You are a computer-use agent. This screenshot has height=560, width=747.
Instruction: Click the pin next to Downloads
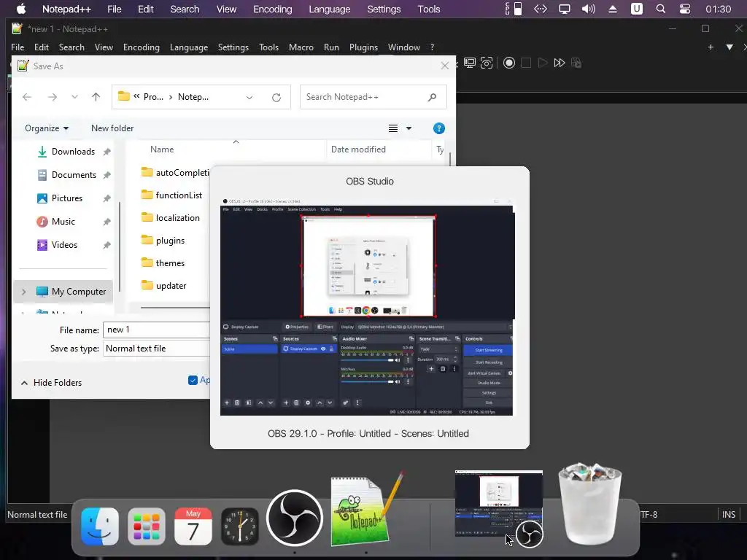pos(107,152)
